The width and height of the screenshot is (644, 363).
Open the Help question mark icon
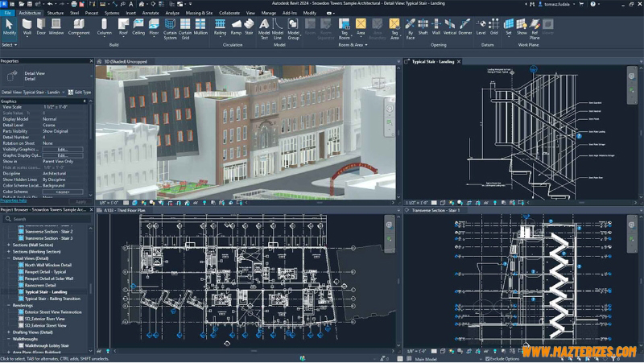click(x=592, y=4)
